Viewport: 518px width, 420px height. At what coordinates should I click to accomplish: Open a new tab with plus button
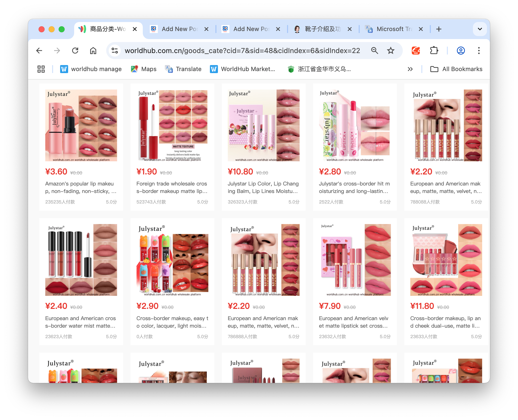pos(439,29)
